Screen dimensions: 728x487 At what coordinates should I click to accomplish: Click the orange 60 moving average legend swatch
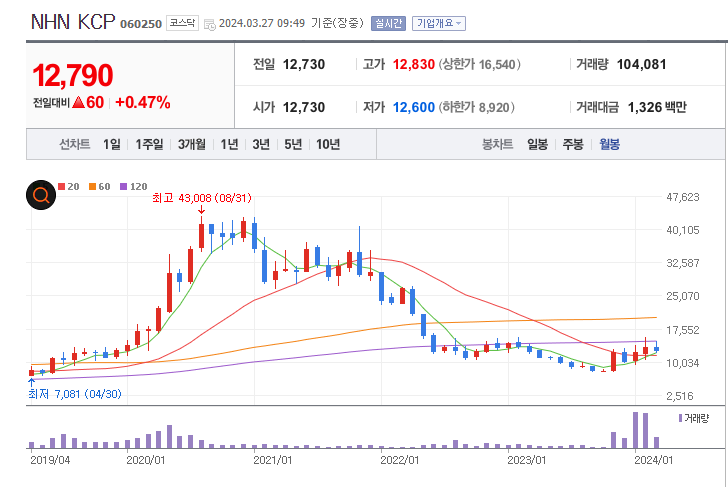point(92,187)
